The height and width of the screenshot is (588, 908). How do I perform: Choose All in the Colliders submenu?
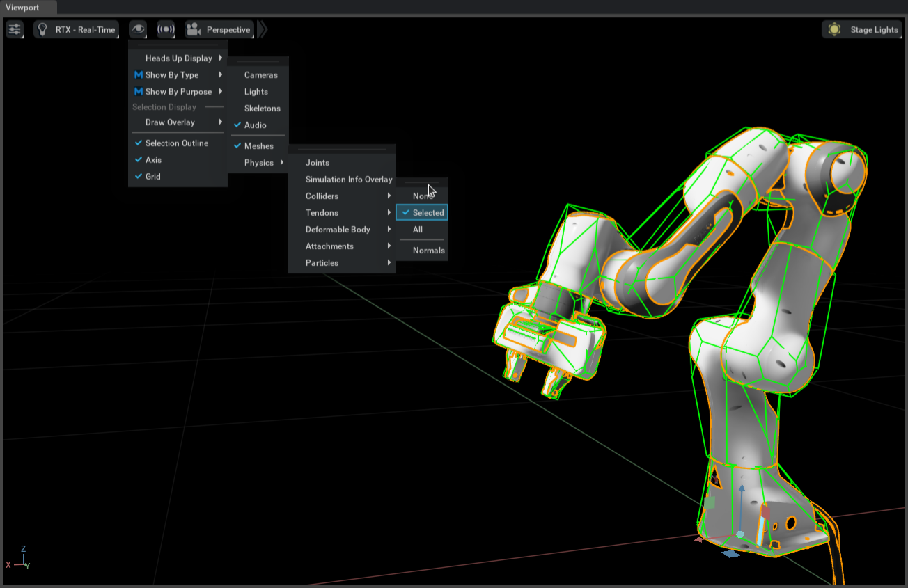point(418,230)
